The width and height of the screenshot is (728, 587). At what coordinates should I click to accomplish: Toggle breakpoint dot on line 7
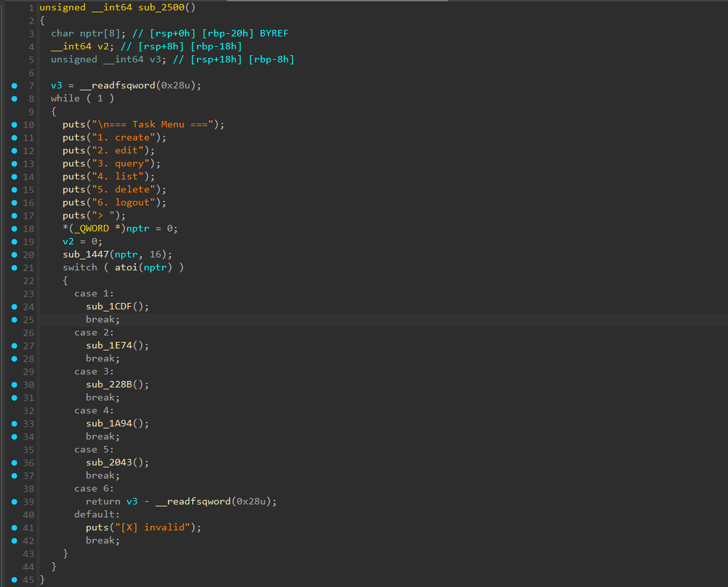tap(14, 85)
